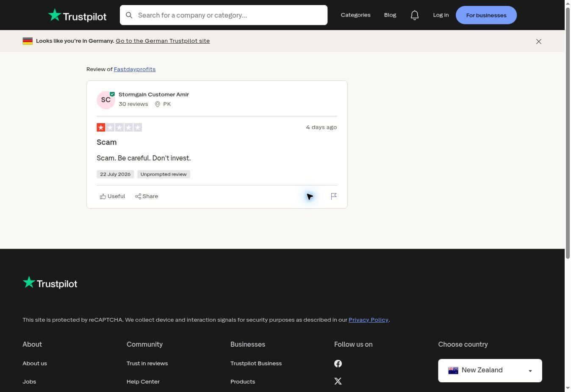Open the Fastdayprofits company link
The height and width of the screenshot is (392, 571).
pyautogui.click(x=135, y=69)
